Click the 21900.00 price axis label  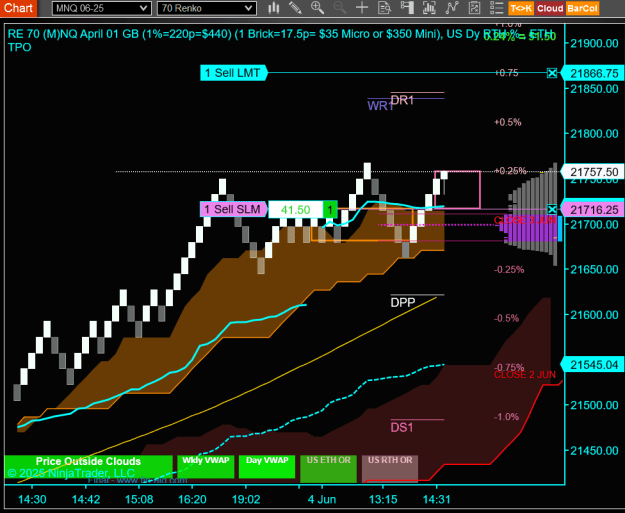594,43
